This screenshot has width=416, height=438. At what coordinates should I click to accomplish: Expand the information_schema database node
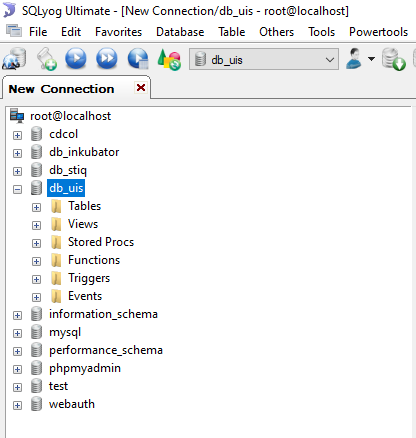17,315
